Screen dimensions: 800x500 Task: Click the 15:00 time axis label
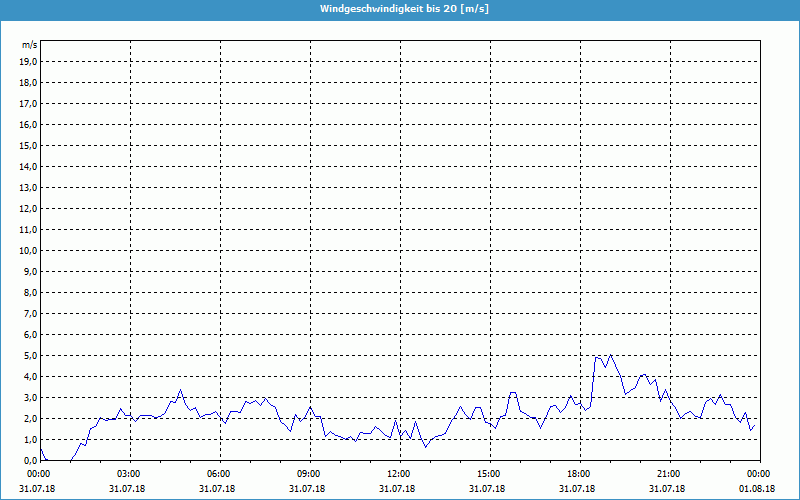488,474
